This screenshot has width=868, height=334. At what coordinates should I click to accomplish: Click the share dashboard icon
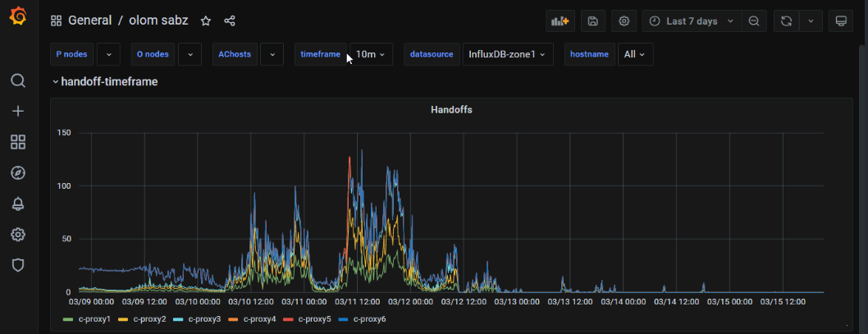(230, 21)
